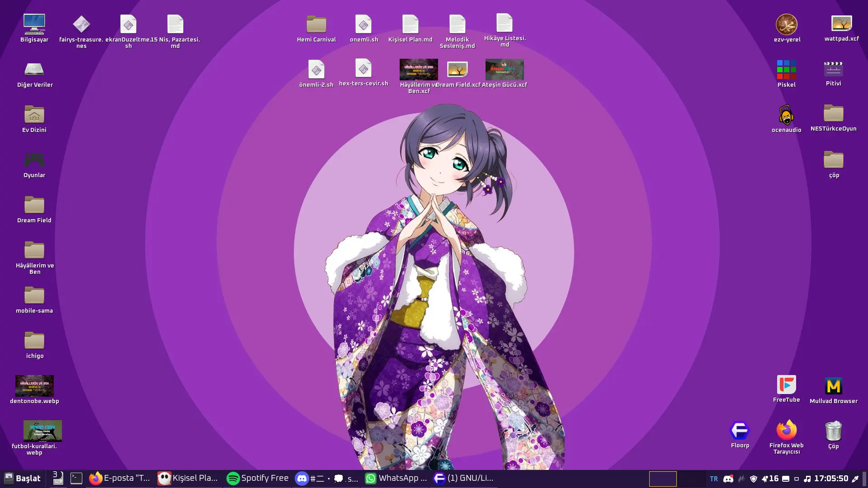Switch to the Discord taskbar window
The image size is (868, 488).
326,479
